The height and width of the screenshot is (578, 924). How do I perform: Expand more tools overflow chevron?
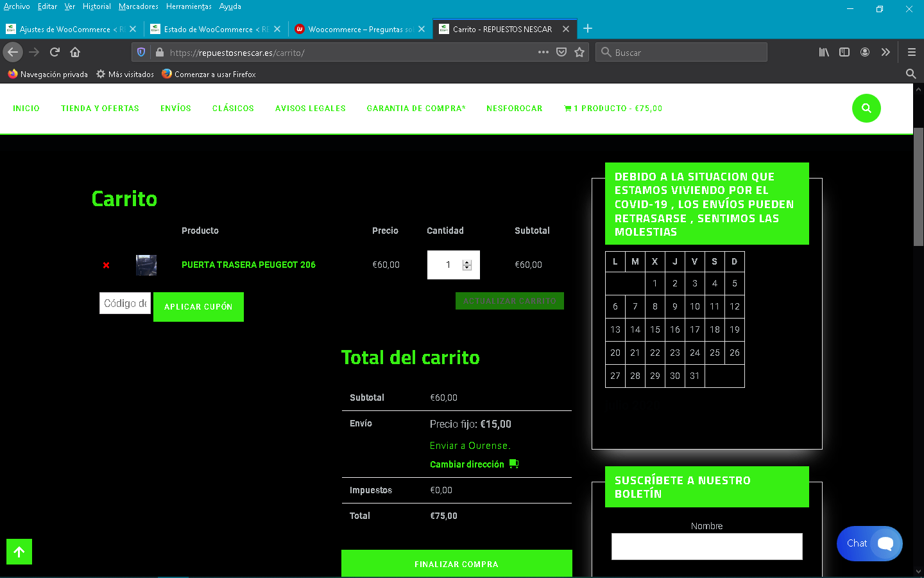[x=886, y=52]
